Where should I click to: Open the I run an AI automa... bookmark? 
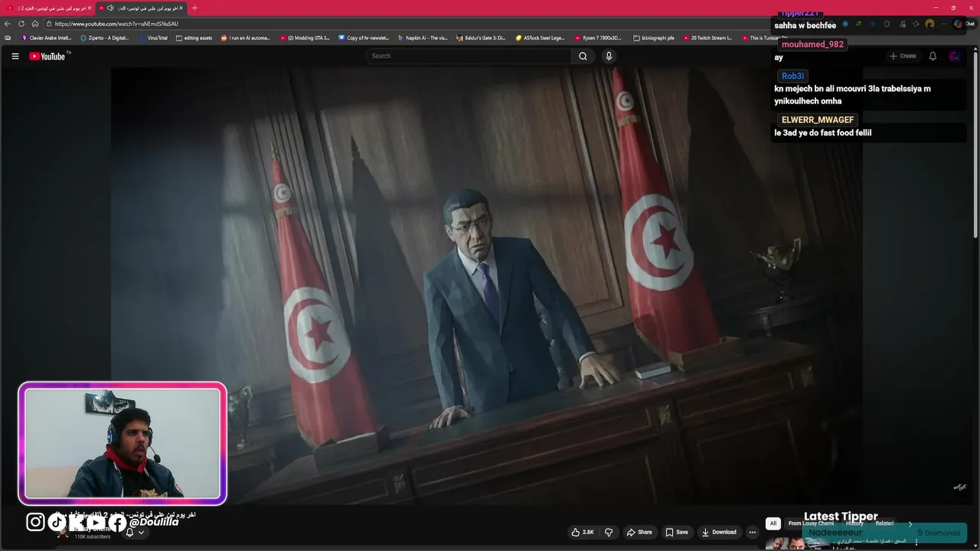246,37
